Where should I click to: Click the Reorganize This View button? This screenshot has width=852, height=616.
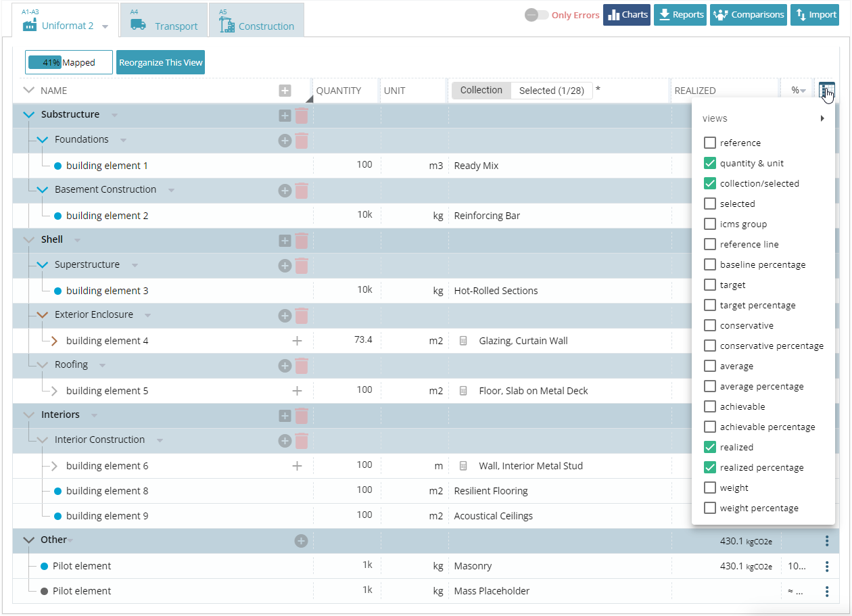point(160,63)
